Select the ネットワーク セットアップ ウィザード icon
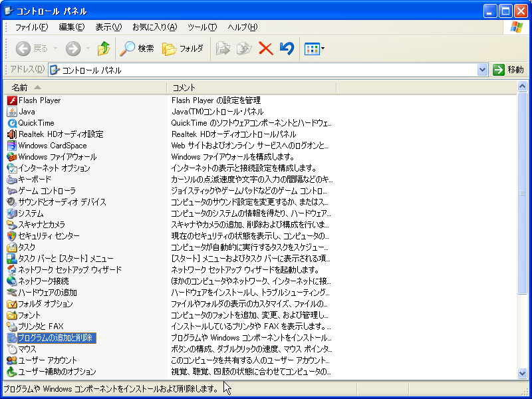532x399 pixels. 12,270
